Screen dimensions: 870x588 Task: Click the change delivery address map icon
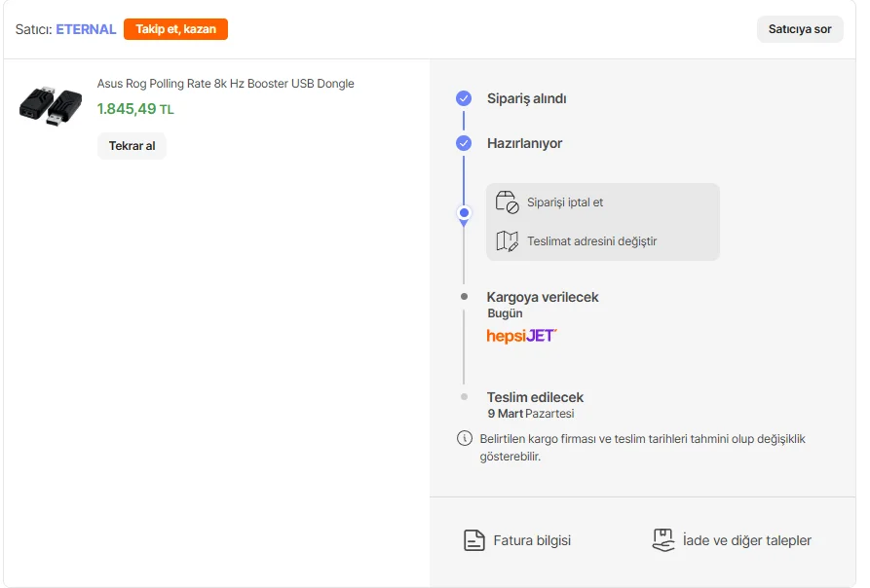(x=507, y=240)
